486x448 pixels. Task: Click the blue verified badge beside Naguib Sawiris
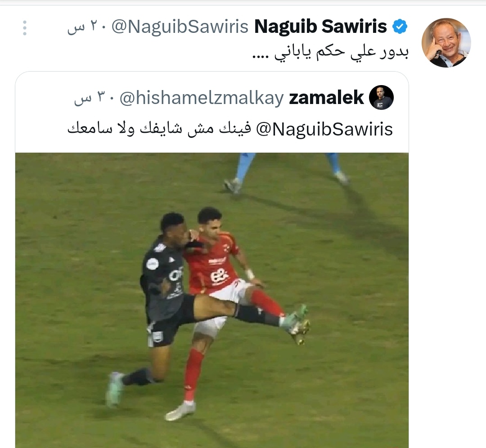pos(400,26)
